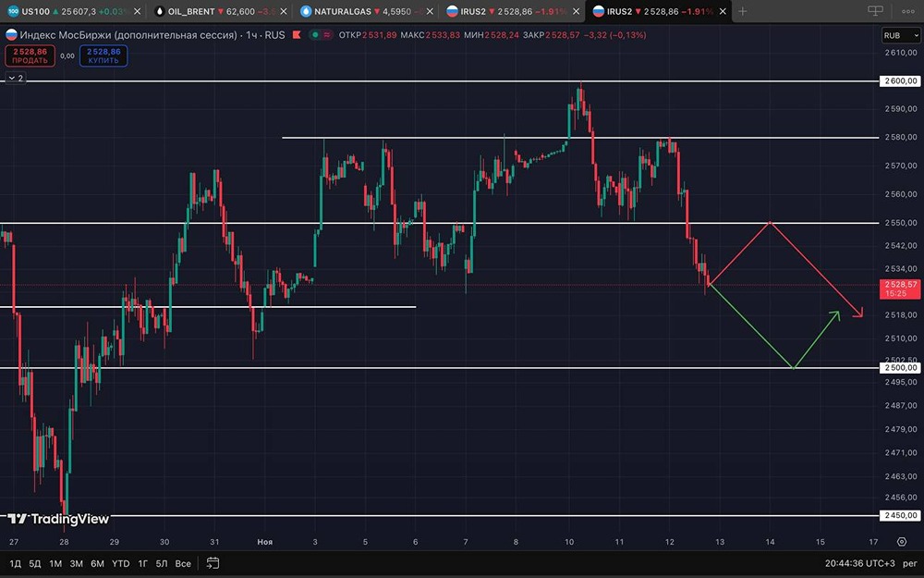Click the 2 580,00 price line label
Viewport: 924px width, 578px height.
pyautogui.click(x=899, y=137)
